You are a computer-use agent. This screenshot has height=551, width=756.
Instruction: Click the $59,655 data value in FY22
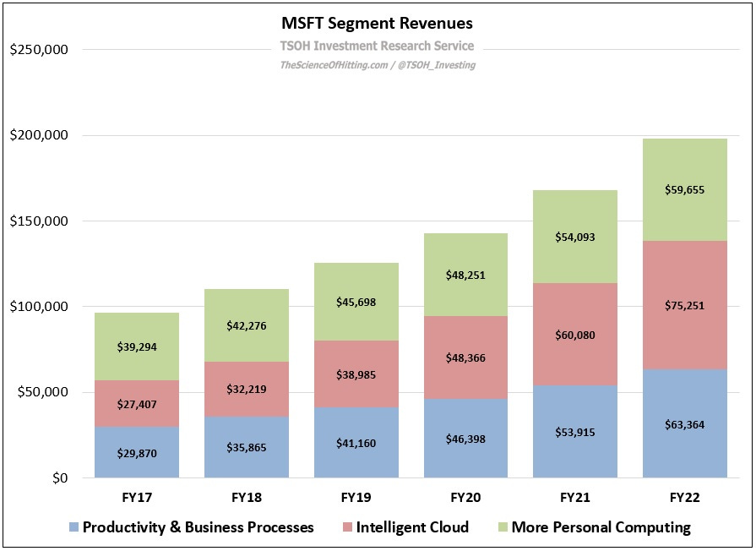pyautogui.click(x=685, y=190)
